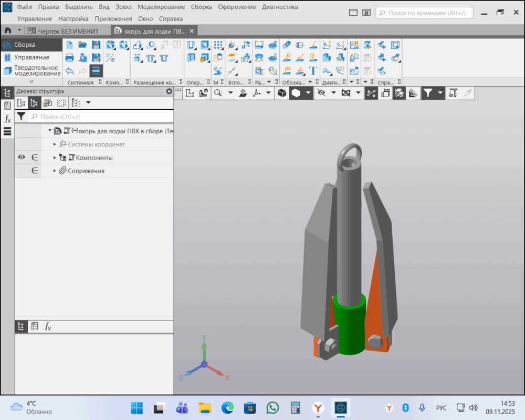Expand the Сопряжения tree node
Image resolution: width=525 pixels, height=420 pixels.
[x=55, y=171]
